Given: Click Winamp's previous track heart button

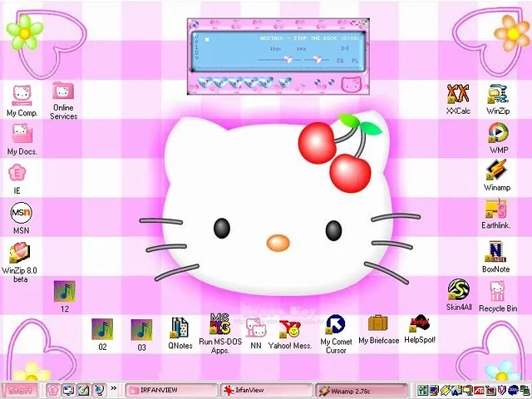Looking at the screenshot, I should click(205, 82).
